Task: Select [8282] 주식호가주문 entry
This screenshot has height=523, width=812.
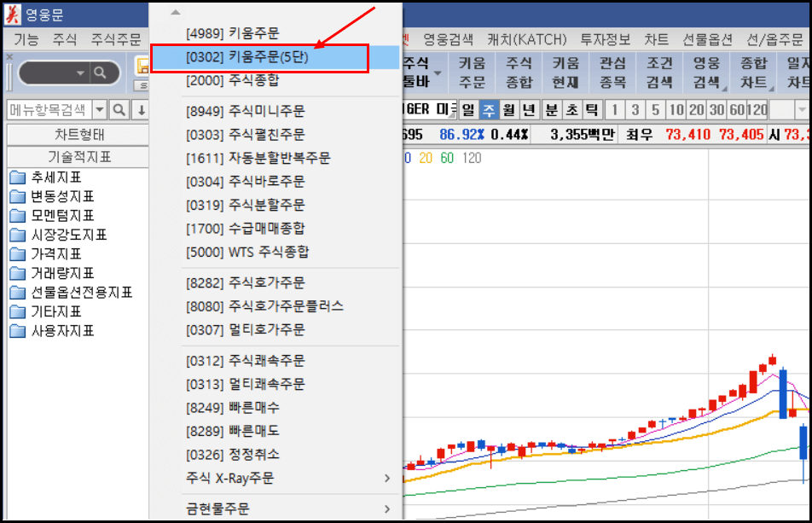Action: pos(275,282)
